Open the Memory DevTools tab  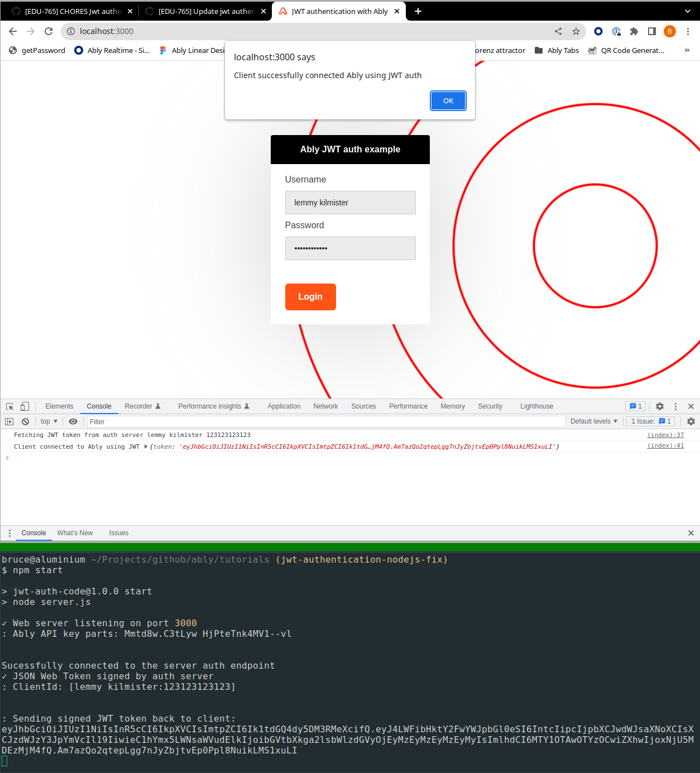pyautogui.click(x=453, y=406)
